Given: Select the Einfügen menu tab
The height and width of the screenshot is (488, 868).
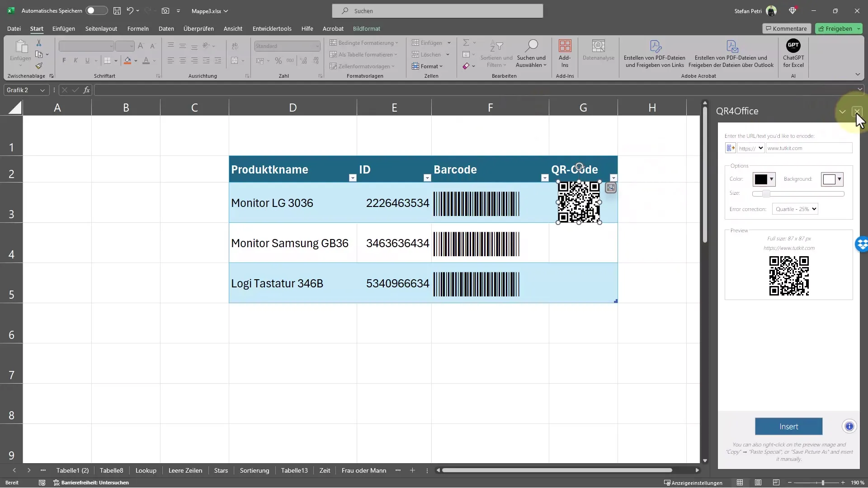Looking at the screenshot, I should 63,28.
